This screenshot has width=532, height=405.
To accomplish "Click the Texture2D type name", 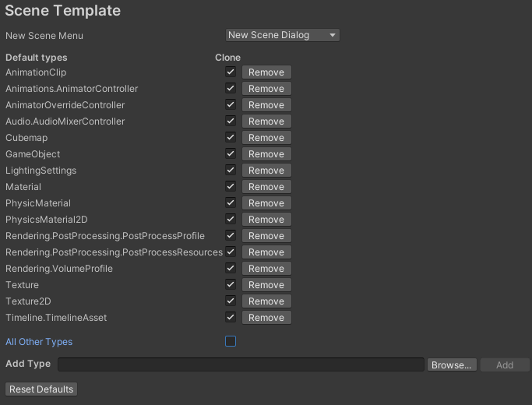I will click(28, 301).
